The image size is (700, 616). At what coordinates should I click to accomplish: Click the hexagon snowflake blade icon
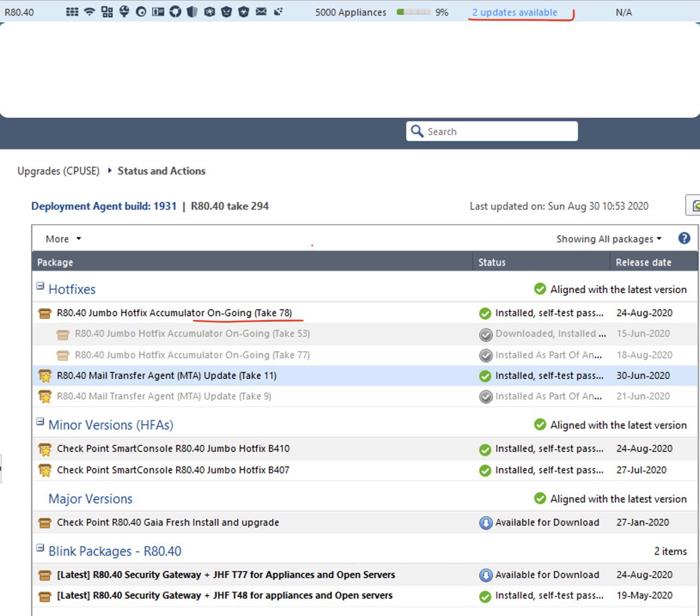(x=209, y=11)
